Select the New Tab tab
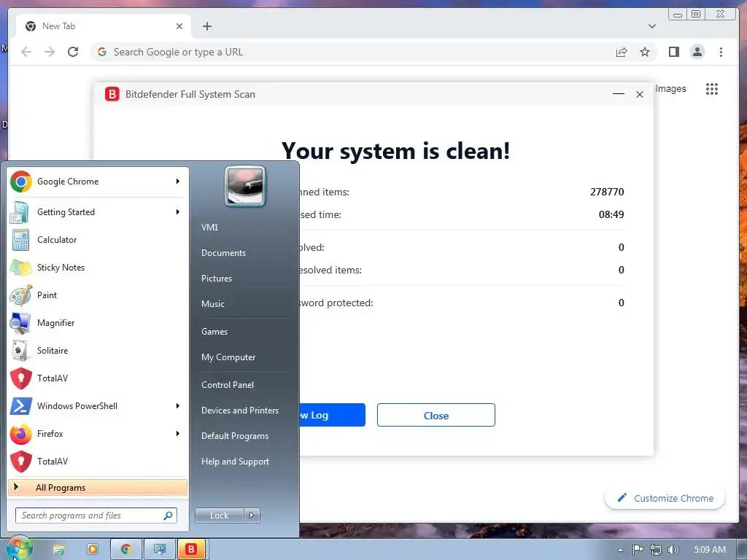Screen dimensions: 747x560 (x=104, y=26)
